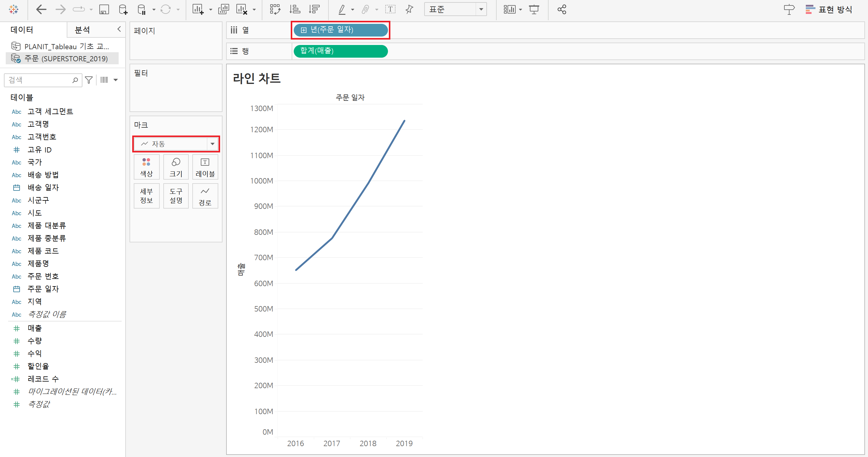
Task: Open the 색상 color marks card
Action: click(146, 167)
